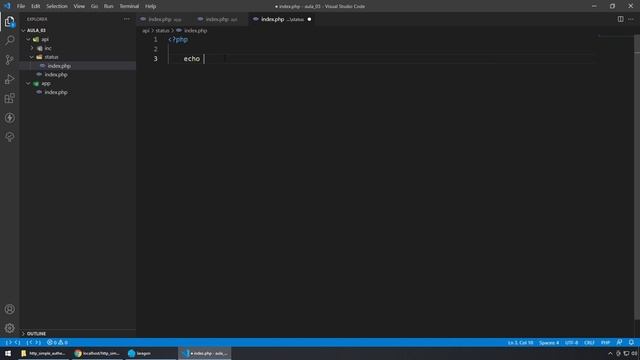This screenshot has width=640, height=360.
Task: Open editor more actions ellipsis
Action: tap(631, 19)
